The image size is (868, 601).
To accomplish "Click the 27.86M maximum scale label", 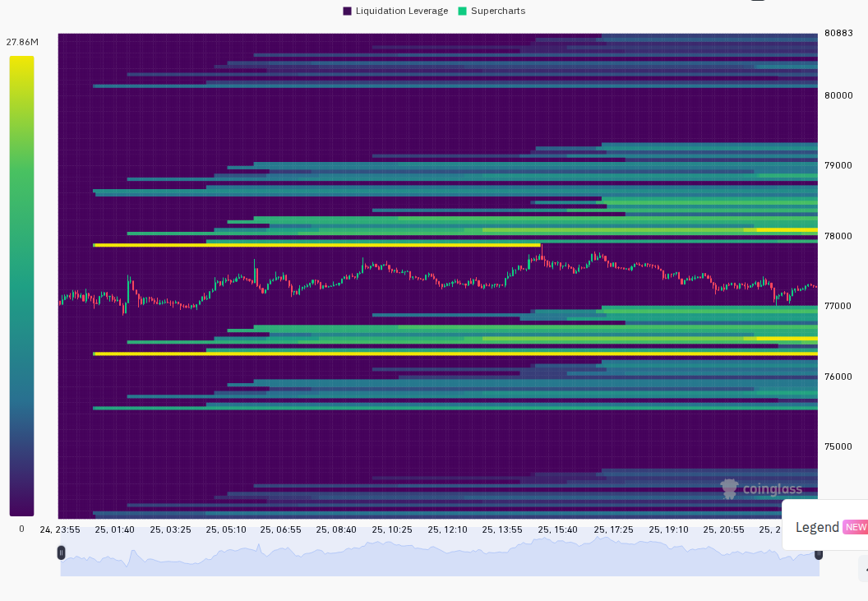I will [22, 42].
